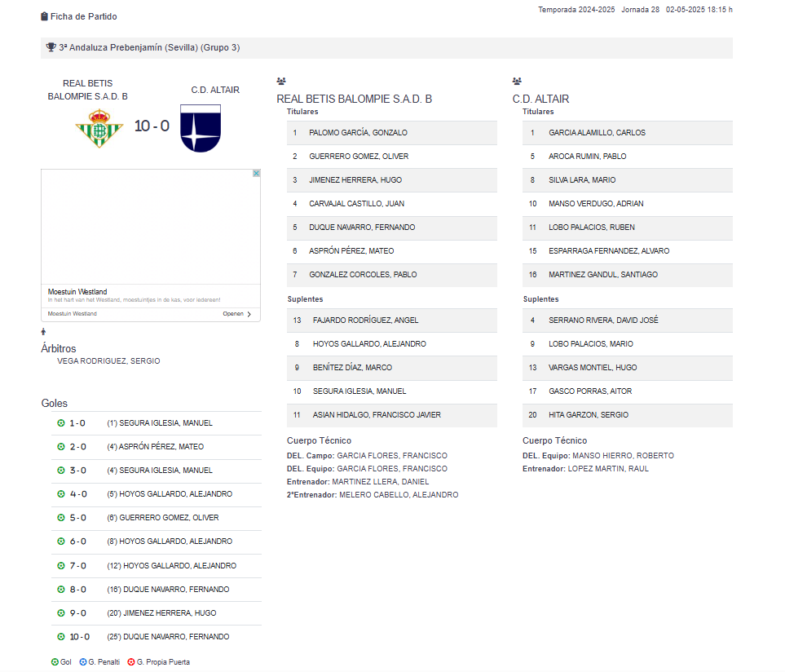Click the goal icon for 8-0
Screen dimensions: 785x672
[x=61, y=590]
